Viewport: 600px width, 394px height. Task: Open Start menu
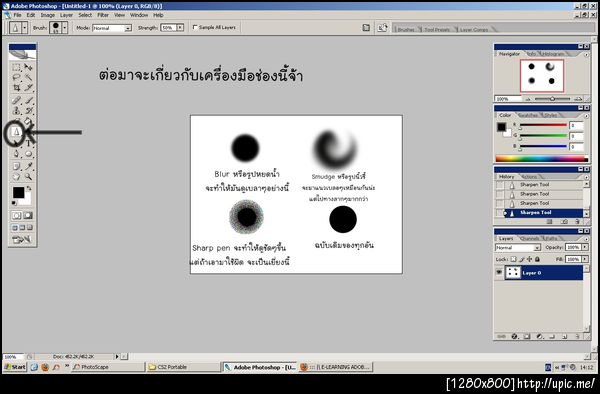coord(15,367)
